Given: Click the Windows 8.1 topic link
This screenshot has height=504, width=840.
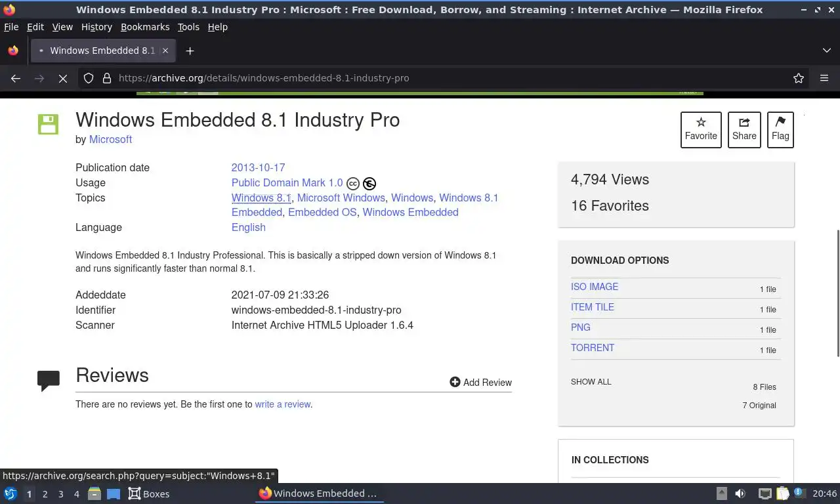Looking at the screenshot, I should point(261,198).
